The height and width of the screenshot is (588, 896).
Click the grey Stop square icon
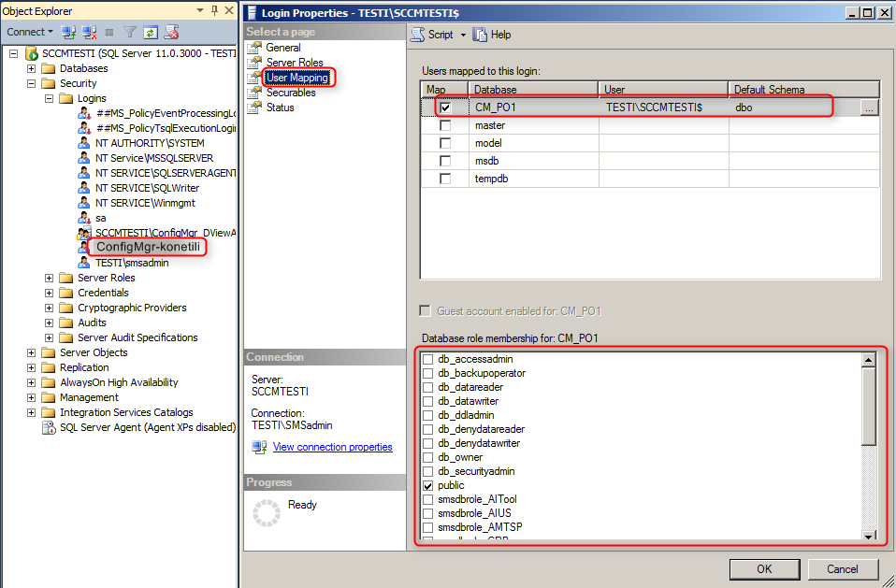[109, 33]
